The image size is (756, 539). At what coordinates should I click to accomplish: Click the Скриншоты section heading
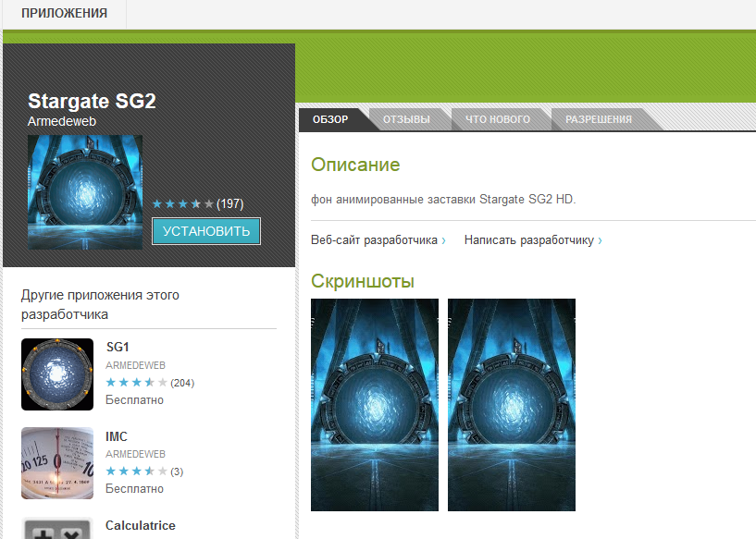(363, 281)
